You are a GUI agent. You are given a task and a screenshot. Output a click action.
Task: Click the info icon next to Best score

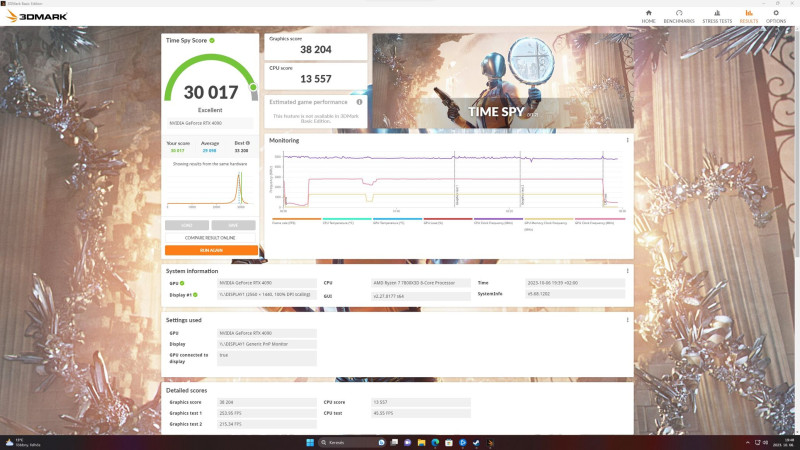248,143
